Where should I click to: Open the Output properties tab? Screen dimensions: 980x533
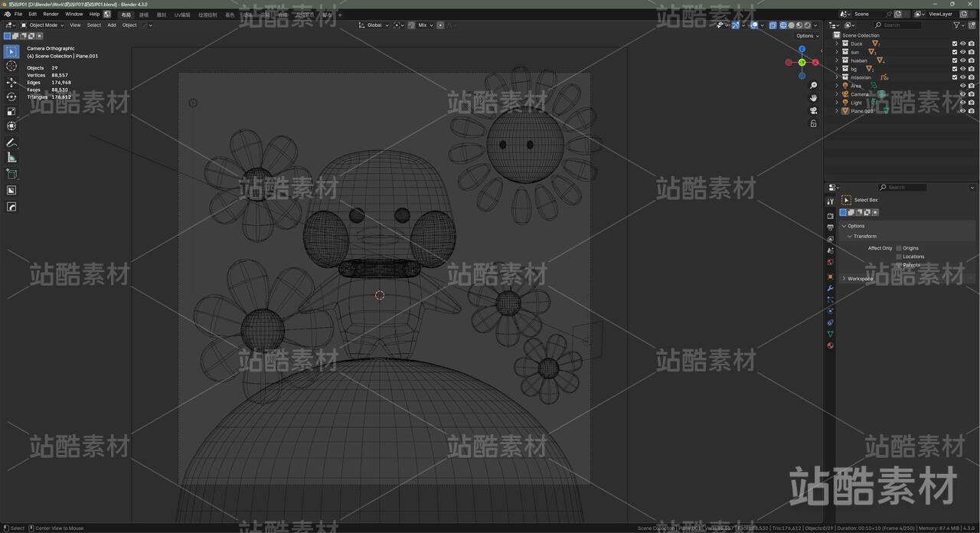click(830, 227)
